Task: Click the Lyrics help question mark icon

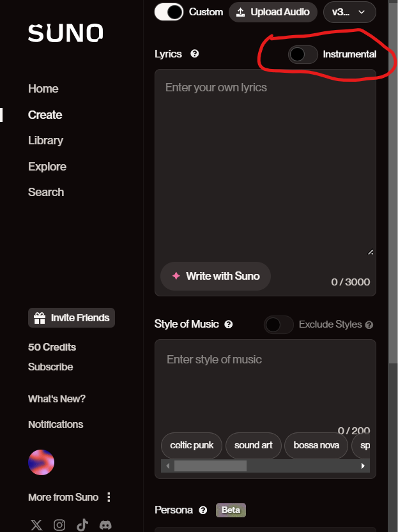Action: tap(194, 54)
